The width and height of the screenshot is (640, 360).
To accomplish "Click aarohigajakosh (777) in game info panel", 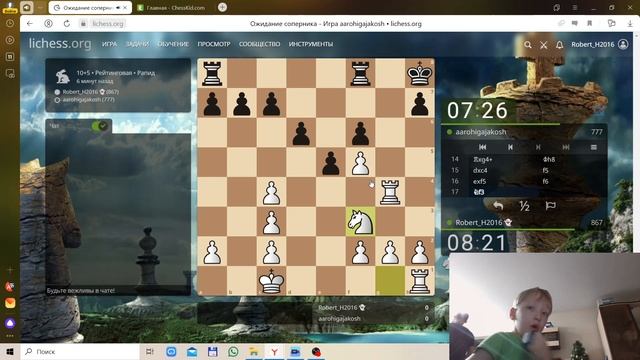I will pos(89,100).
